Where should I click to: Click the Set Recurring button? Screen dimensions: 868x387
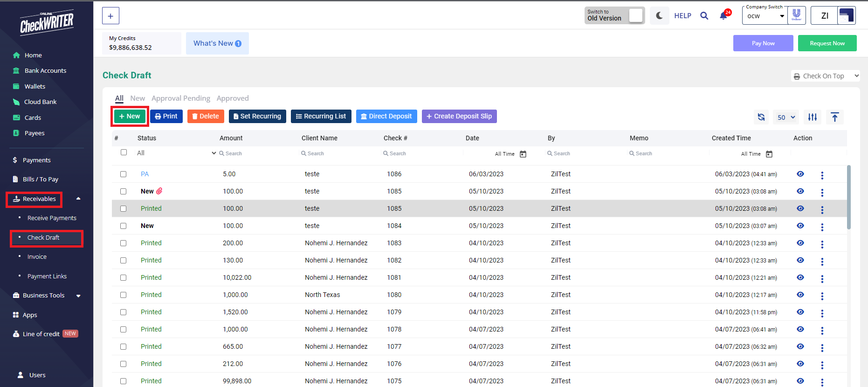pos(257,116)
